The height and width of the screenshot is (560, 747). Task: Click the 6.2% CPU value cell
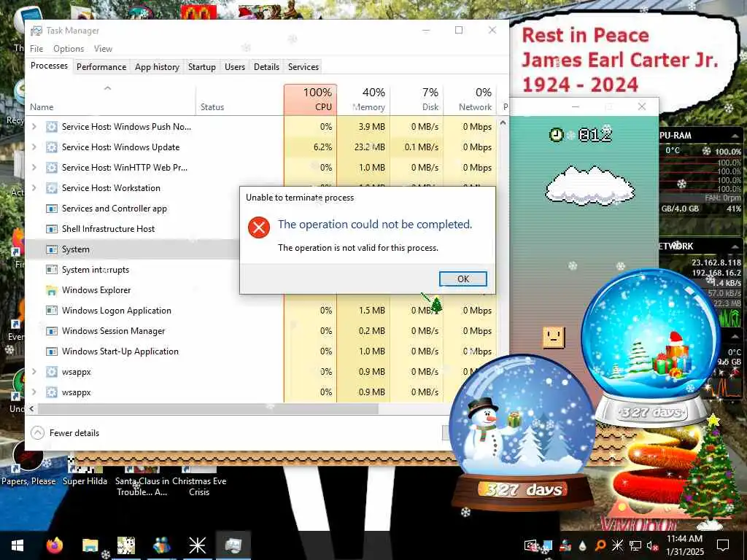click(311, 147)
